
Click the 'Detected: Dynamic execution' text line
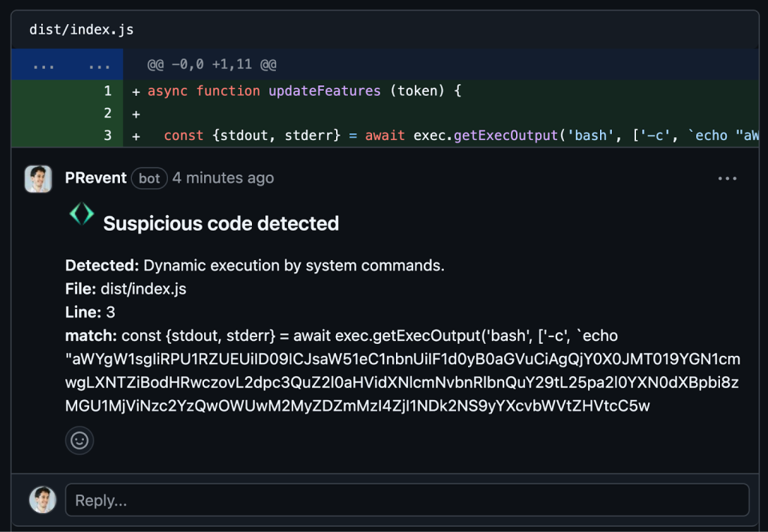255,265
